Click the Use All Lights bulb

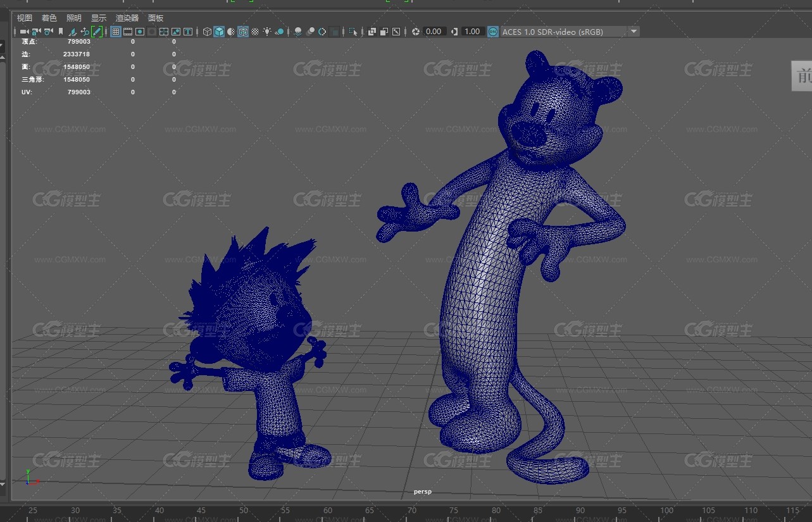[267, 32]
